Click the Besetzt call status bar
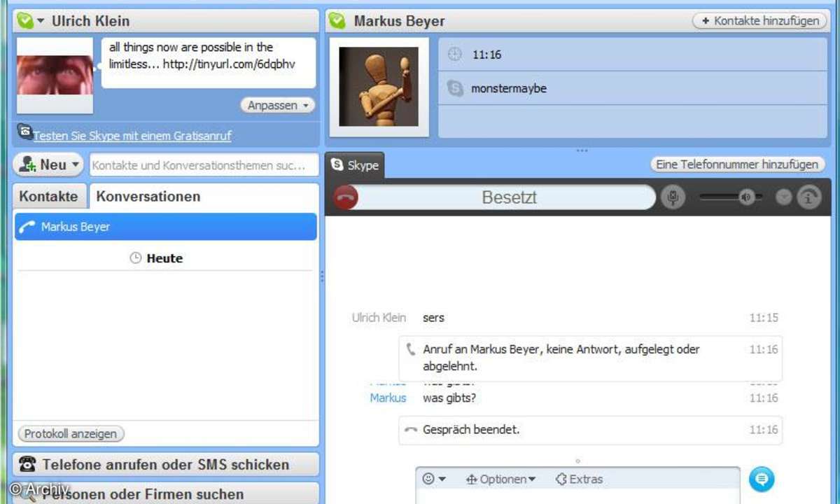This screenshot has width=840, height=504. coord(510,197)
